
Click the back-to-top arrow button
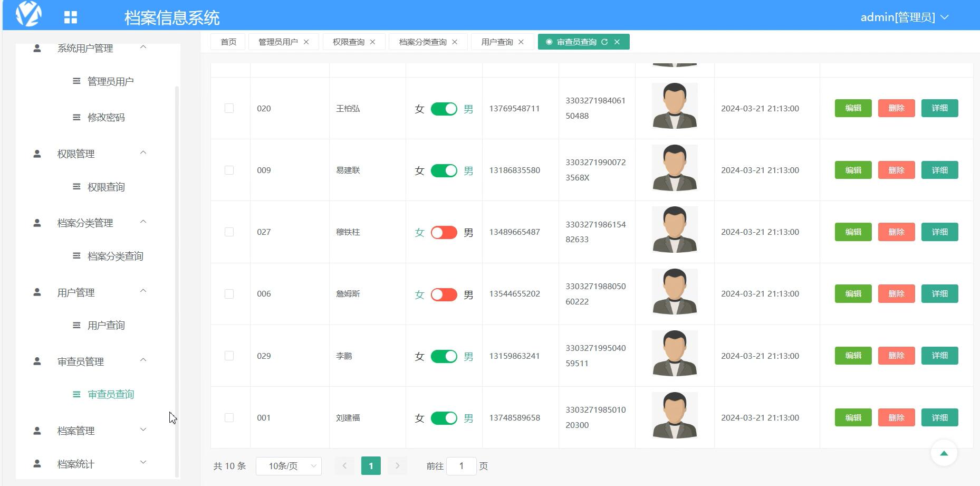tap(944, 453)
